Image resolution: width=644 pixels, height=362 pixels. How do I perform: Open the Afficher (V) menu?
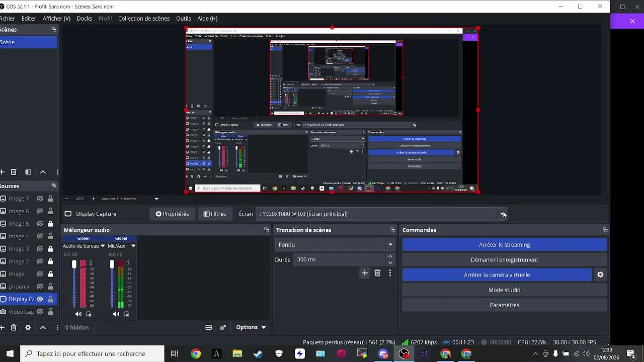(x=56, y=19)
